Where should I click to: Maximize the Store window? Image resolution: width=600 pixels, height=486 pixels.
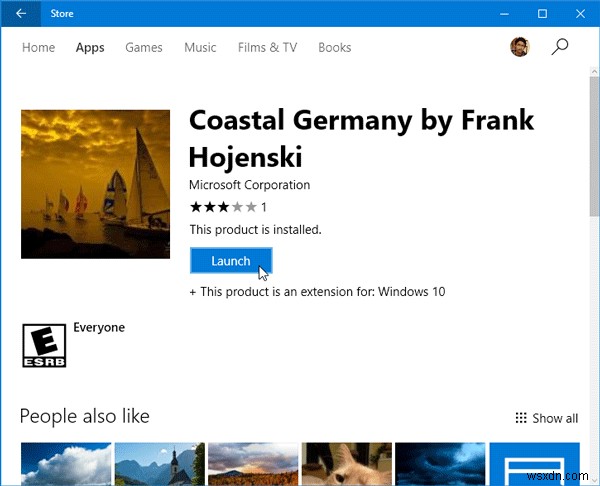[542, 14]
